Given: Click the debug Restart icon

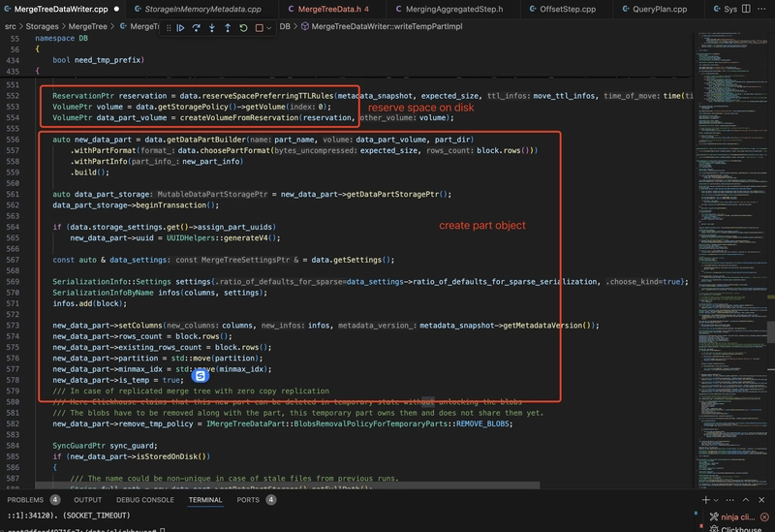Looking at the screenshot, I should click(x=243, y=28).
